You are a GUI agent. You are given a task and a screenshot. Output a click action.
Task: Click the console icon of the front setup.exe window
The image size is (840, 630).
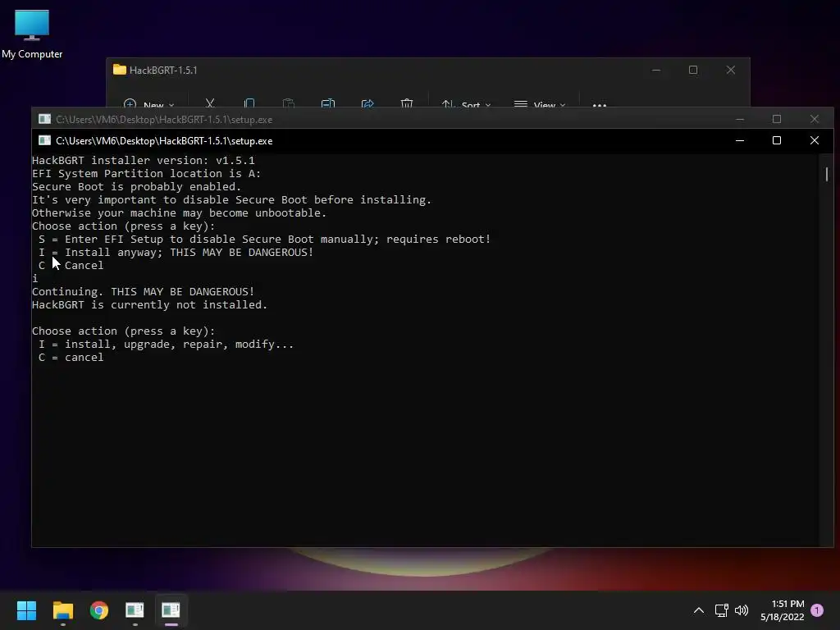(44, 140)
